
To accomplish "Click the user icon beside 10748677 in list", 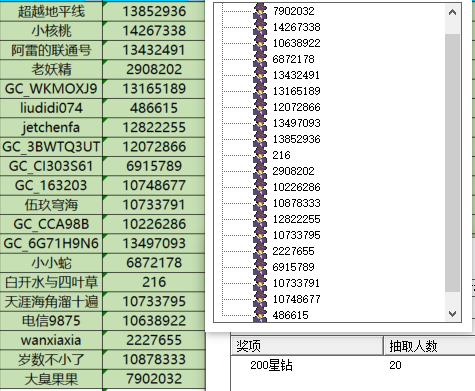I will coord(260,299).
